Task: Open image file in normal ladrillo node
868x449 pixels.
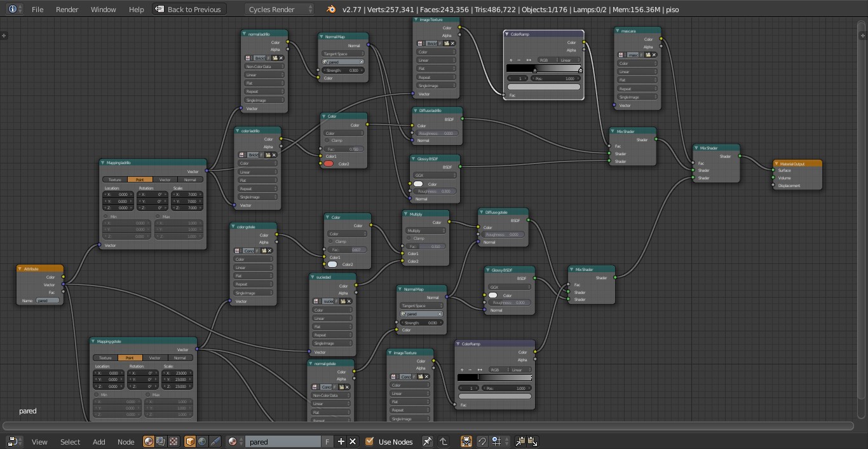Action: (275, 58)
